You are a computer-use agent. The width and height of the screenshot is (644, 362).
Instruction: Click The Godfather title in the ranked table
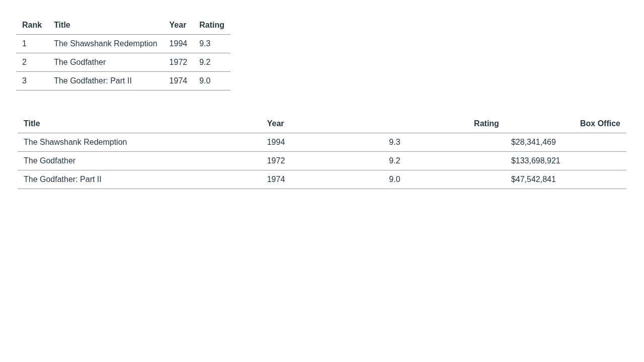click(x=79, y=62)
